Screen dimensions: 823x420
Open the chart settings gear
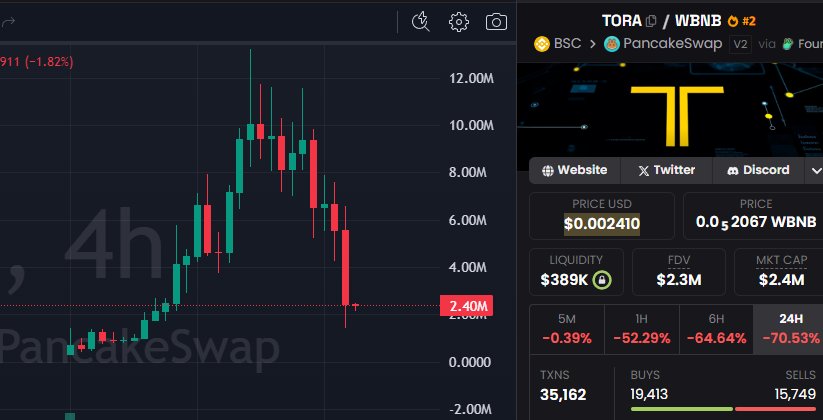(459, 21)
